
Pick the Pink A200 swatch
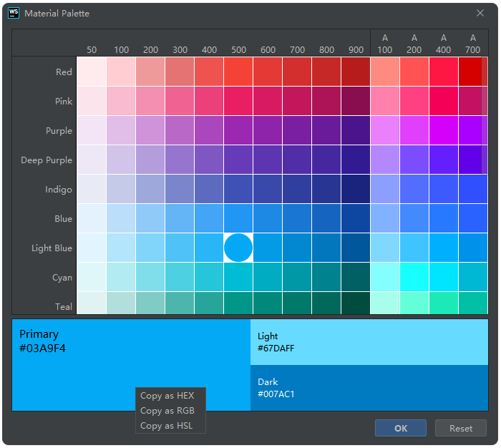tap(414, 101)
